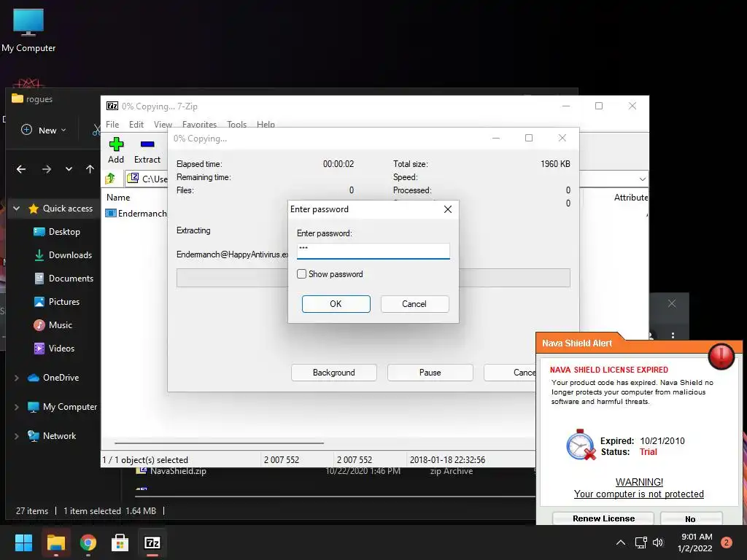Expand My Computer in navigation pane

click(17, 407)
